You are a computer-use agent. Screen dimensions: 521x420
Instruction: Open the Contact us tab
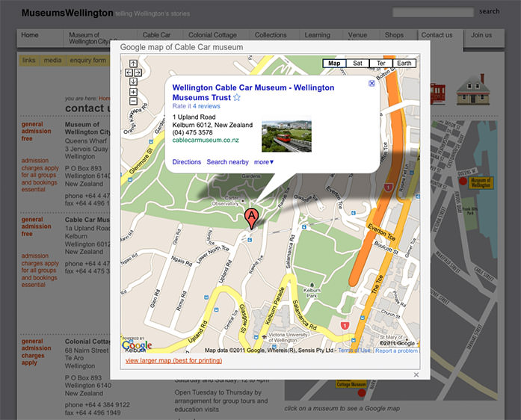click(437, 35)
